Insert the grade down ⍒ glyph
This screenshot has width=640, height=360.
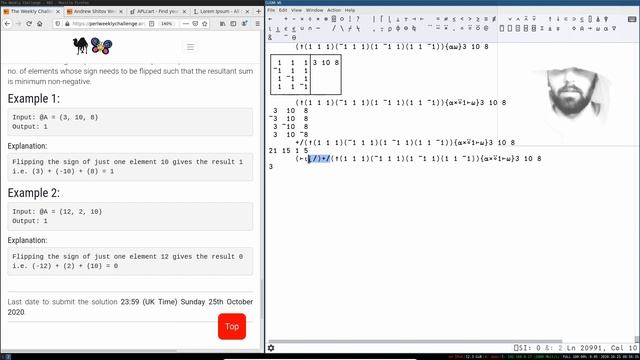(x=606, y=19)
